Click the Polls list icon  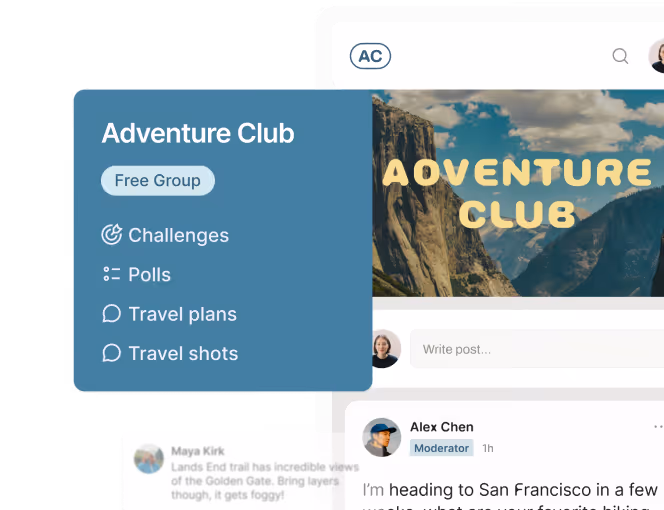[x=112, y=274]
